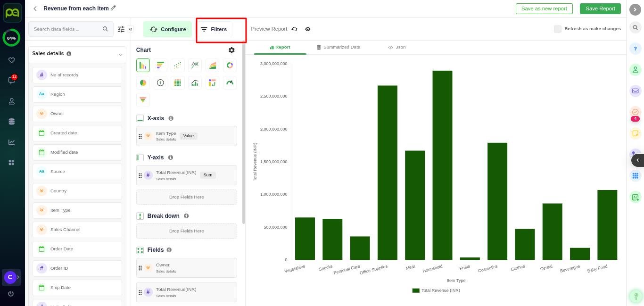Open the Sum aggregation dropdown on Y-axis

coord(207,175)
